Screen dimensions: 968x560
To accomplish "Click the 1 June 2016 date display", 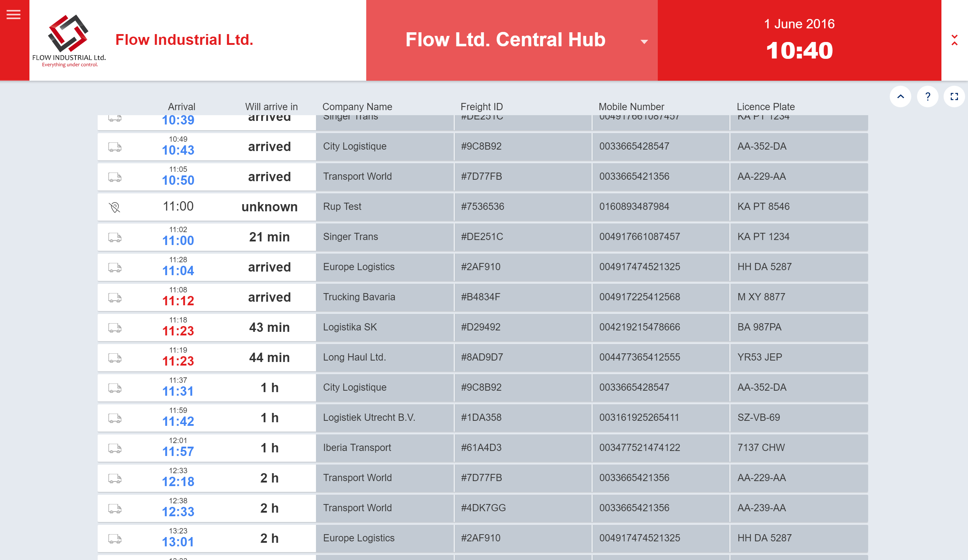I will tap(799, 24).
